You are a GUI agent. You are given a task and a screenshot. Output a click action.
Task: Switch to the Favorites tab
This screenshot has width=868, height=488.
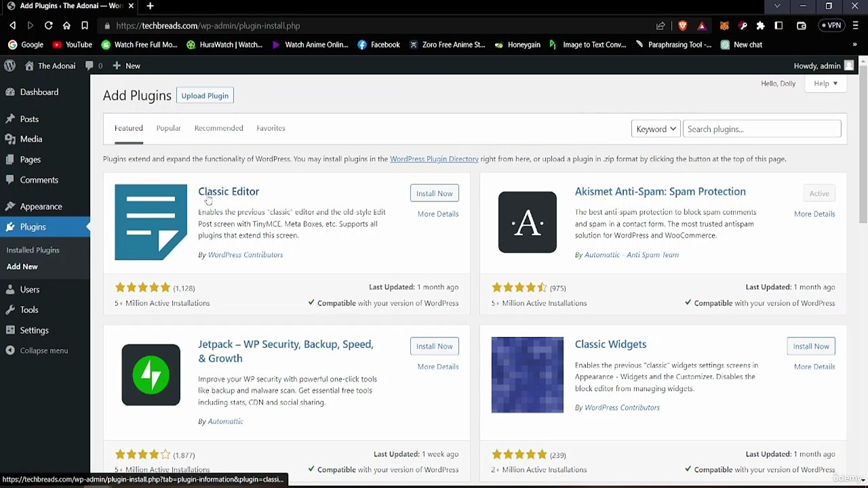pyautogui.click(x=271, y=128)
